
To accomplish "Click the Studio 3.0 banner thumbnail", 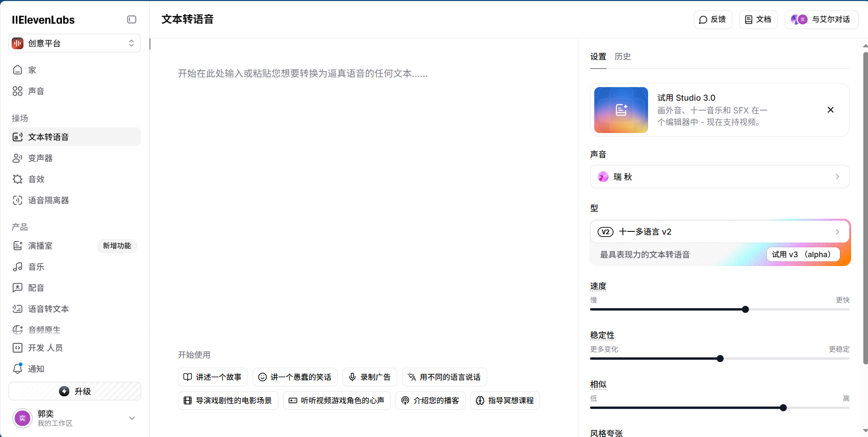I will pyautogui.click(x=621, y=110).
